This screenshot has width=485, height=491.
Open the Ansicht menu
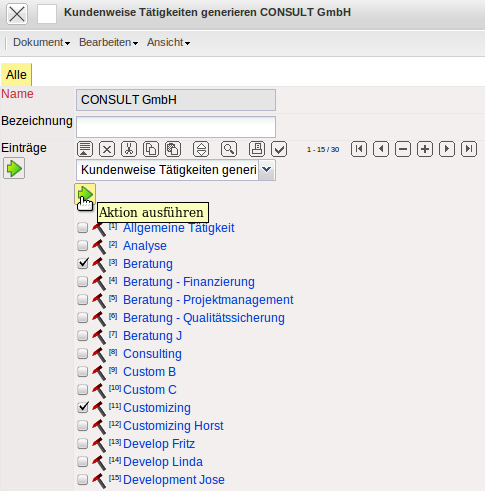pos(168,42)
